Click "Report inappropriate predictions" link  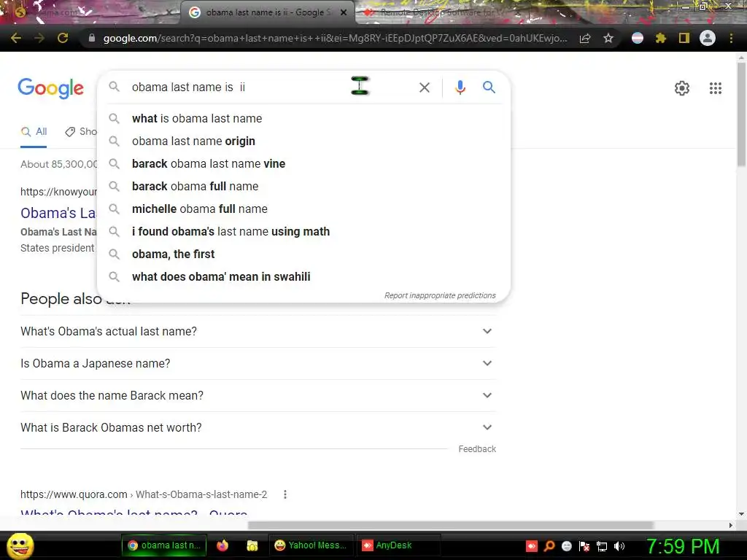click(x=440, y=295)
